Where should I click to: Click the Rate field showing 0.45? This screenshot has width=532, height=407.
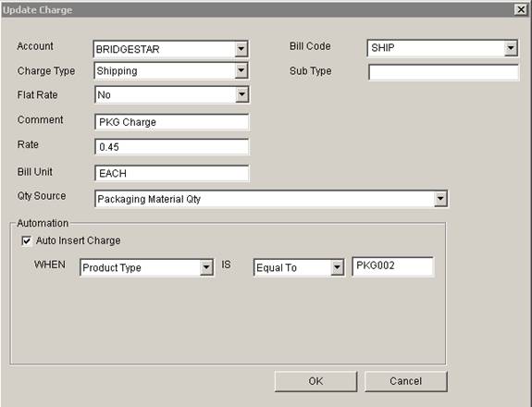click(x=172, y=147)
